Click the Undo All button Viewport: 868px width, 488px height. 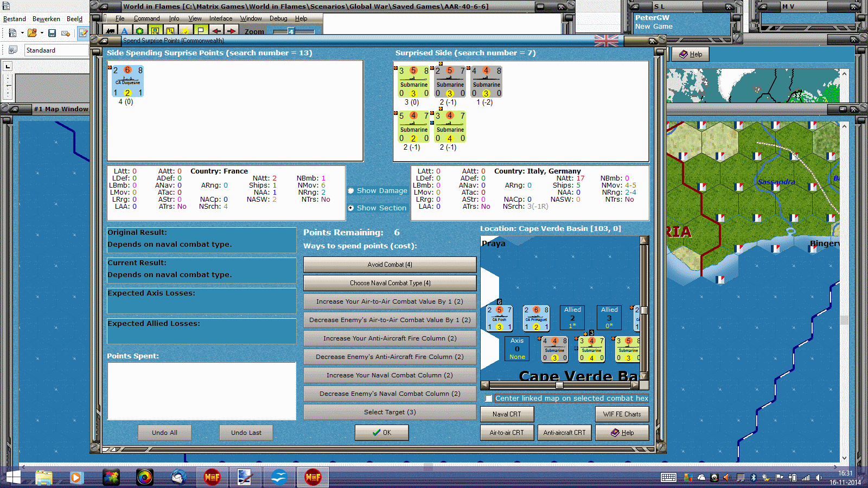tap(164, 433)
